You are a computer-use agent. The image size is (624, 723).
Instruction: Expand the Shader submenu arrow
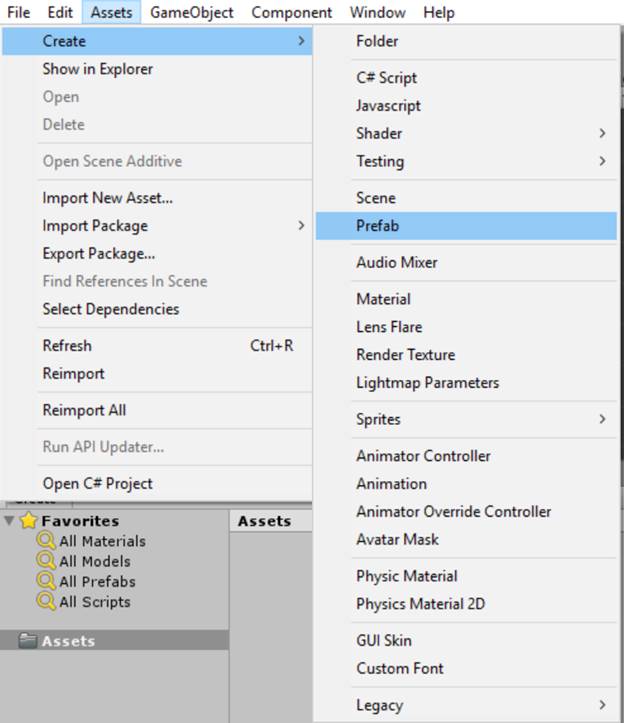click(602, 133)
